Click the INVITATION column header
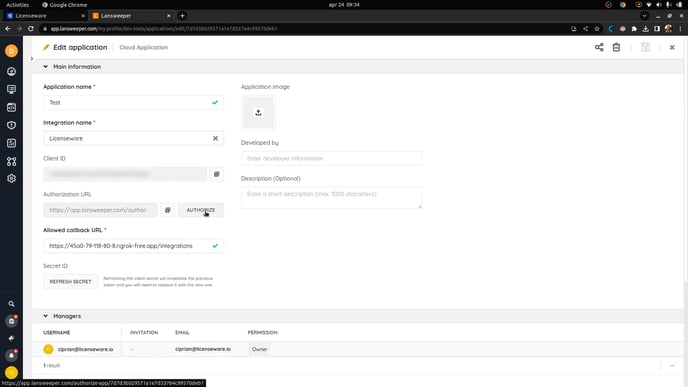Viewport: 688px width, 387px height. (144, 333)
